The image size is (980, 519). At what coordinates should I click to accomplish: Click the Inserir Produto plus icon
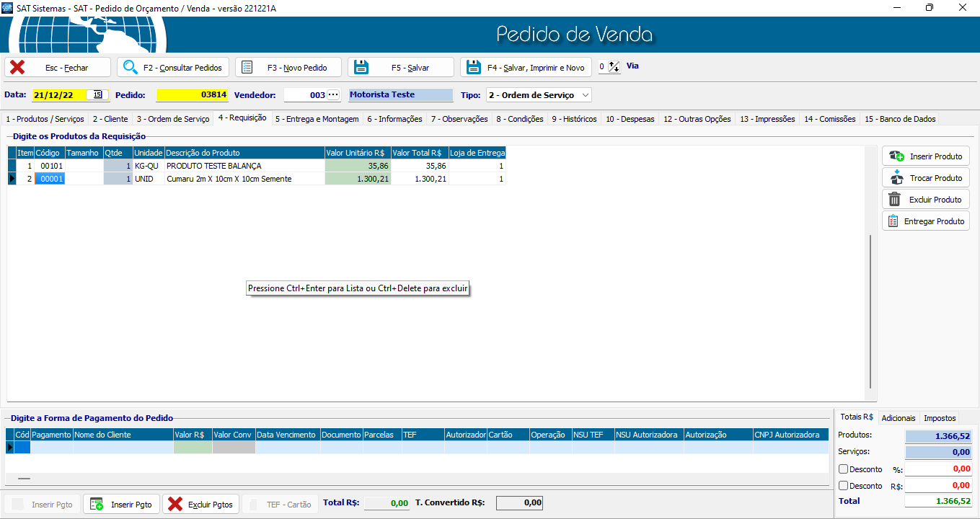coord(896,156)
